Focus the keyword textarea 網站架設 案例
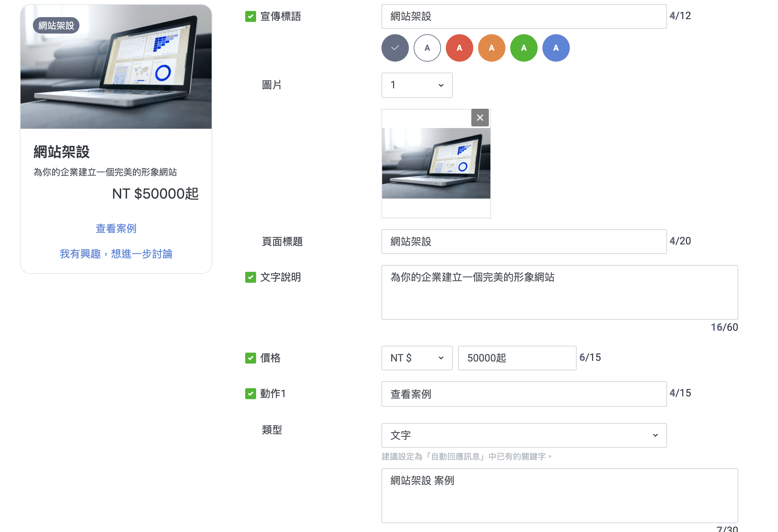Screen dimensions: 778x532 tap(560, 496)
